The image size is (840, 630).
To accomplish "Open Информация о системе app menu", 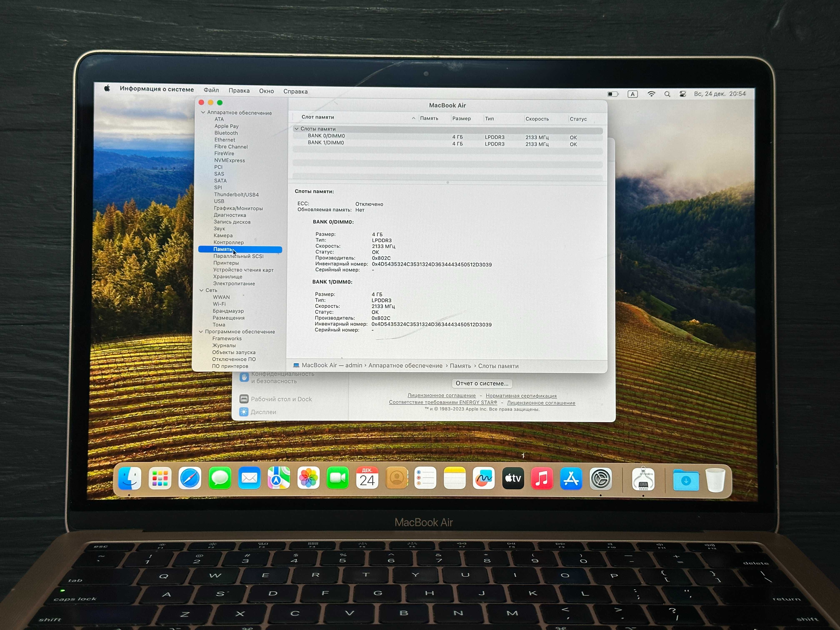I will pyautogui.click(x=157, y=89).
